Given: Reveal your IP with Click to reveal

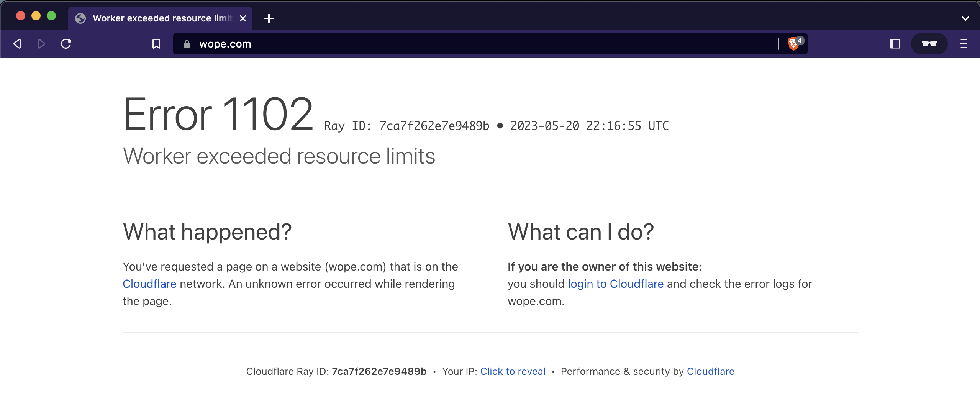Looking at the screenshot, I should pyautogui.click(x=513, y=371).
